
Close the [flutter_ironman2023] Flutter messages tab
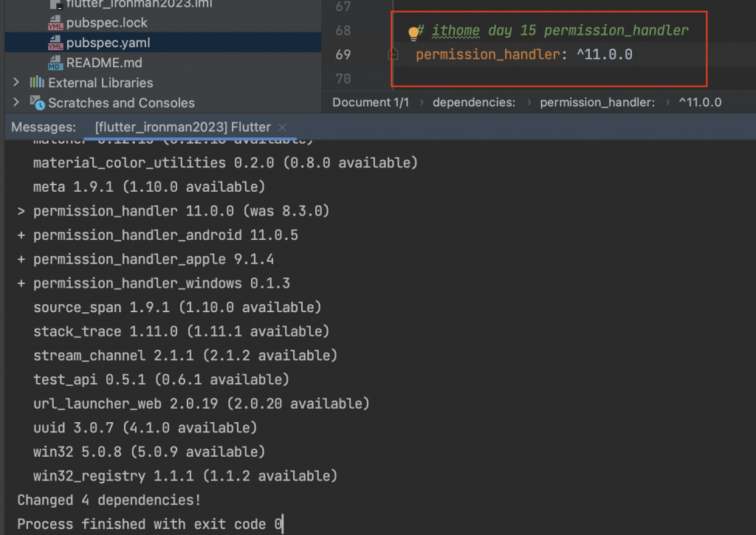point(282,127)
